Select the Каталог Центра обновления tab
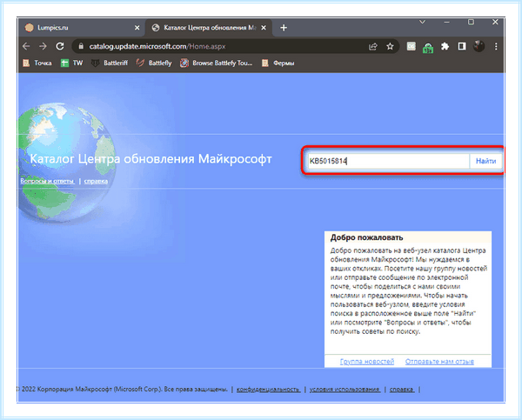 tap(209, 28)
